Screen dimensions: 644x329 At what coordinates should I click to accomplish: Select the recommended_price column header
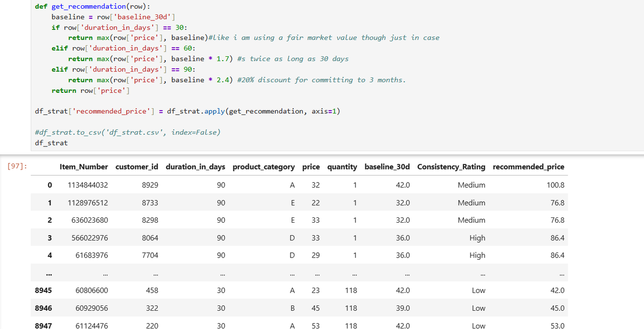[528, 167]
